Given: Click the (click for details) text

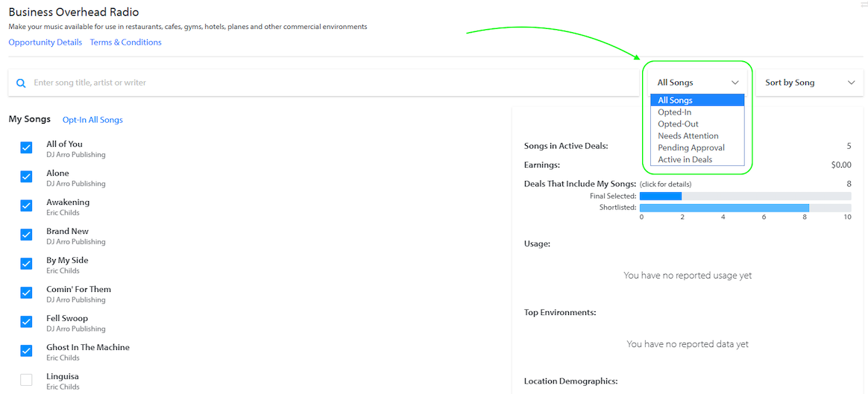Looking at the screenshot, I should point(665,184).
